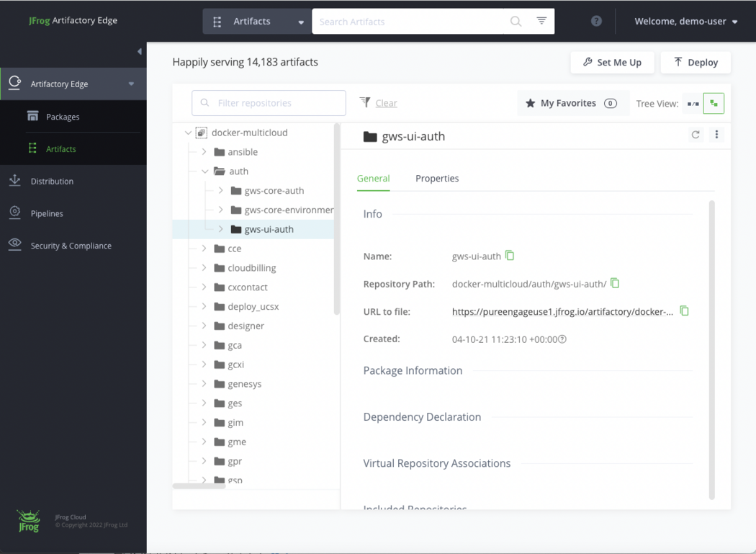Click the Filter repositories input field
756x554 pixels.
coord(269,103)
